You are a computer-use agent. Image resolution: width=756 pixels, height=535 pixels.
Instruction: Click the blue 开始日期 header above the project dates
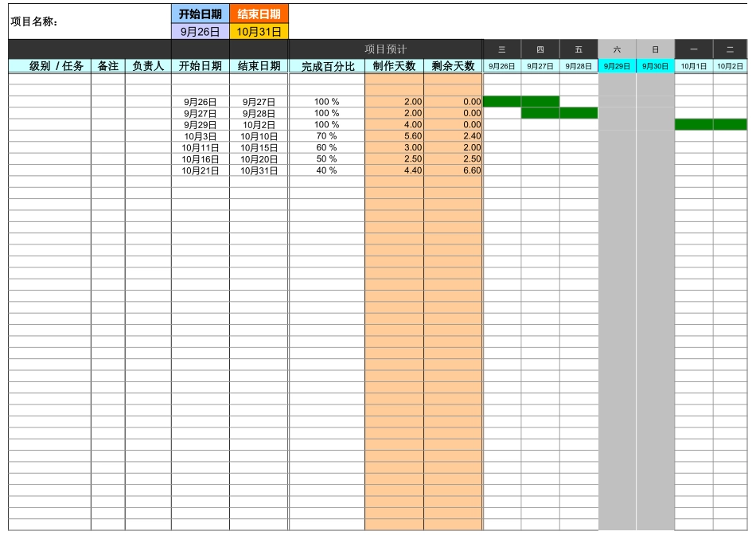point(201,14)
